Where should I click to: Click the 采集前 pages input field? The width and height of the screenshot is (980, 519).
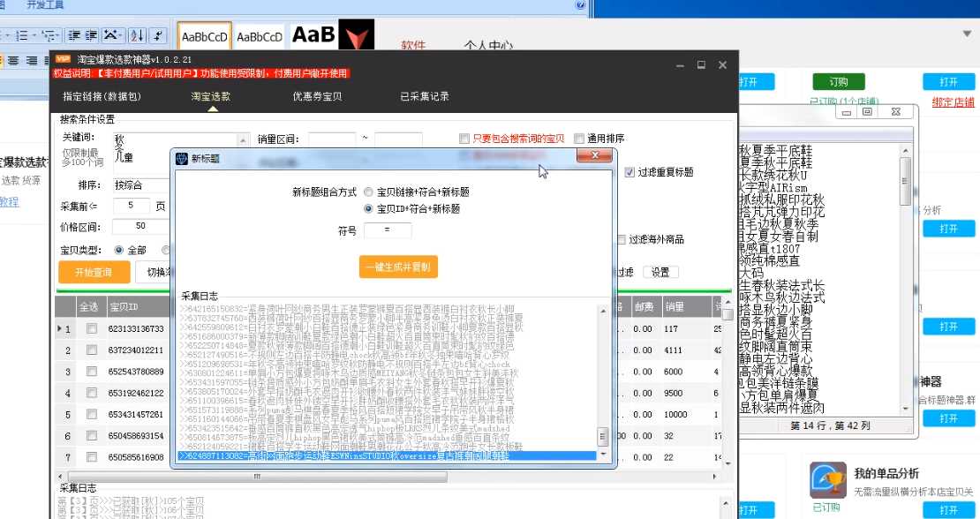coord(132,206)
